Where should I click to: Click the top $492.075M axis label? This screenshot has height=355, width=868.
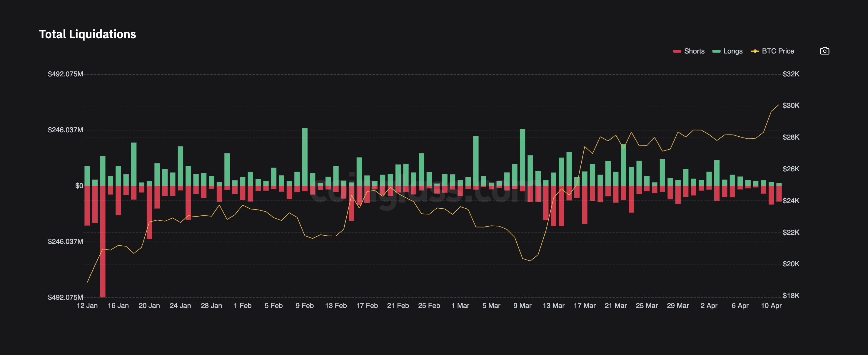[65, 74]
